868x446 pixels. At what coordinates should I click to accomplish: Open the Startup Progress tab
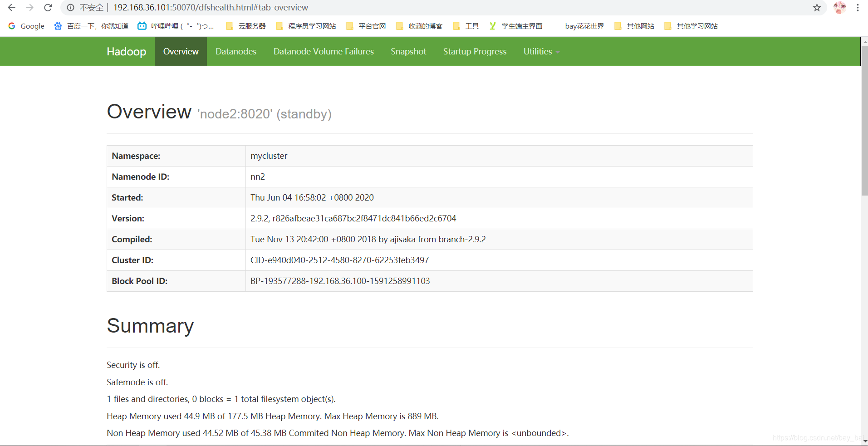point(475,52)
